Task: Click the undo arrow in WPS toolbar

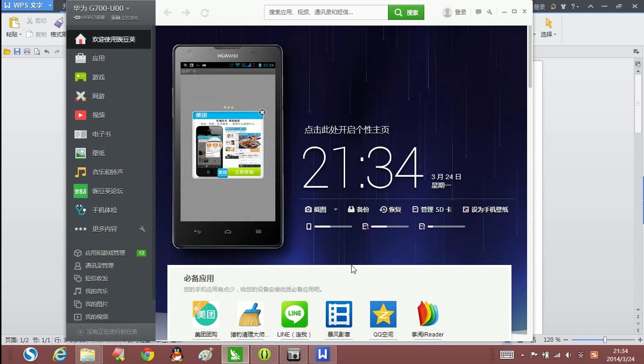Action: point(47,52)
